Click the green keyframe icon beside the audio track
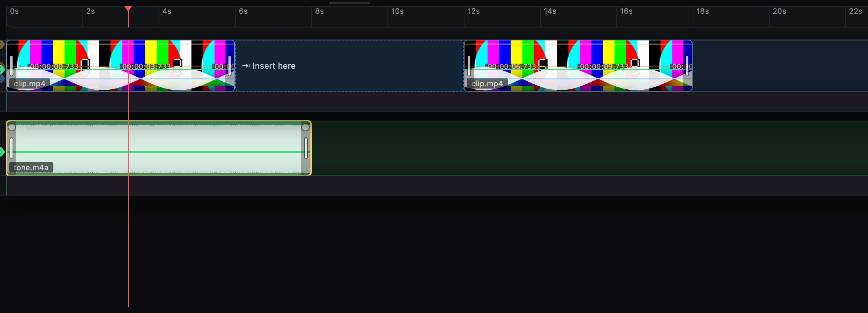This screenshot has width=868, height=313. click(2, 152)
